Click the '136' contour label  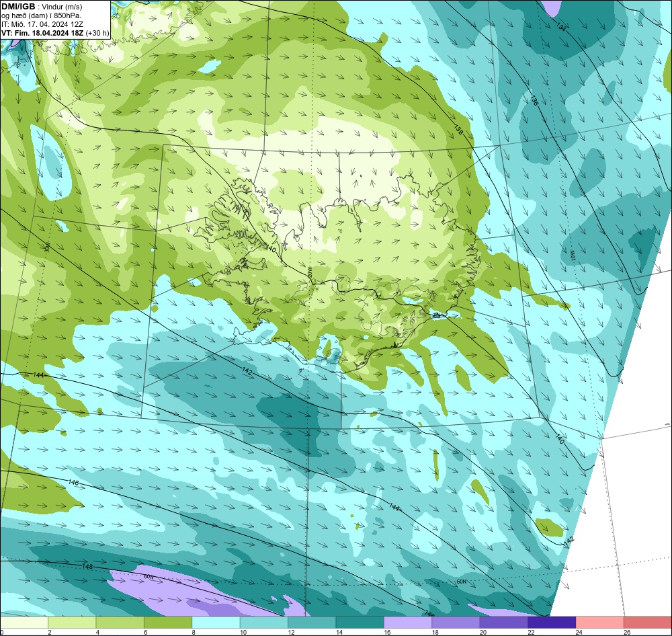534,101
